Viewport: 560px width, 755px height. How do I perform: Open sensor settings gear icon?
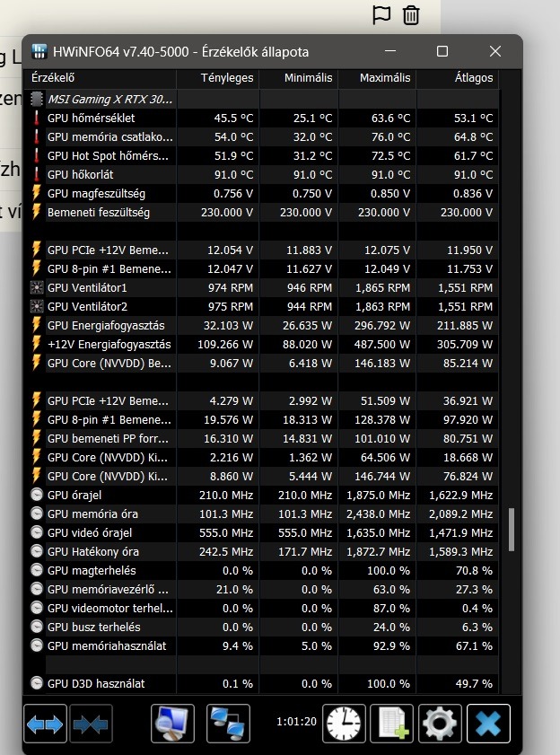pos(440,724)
